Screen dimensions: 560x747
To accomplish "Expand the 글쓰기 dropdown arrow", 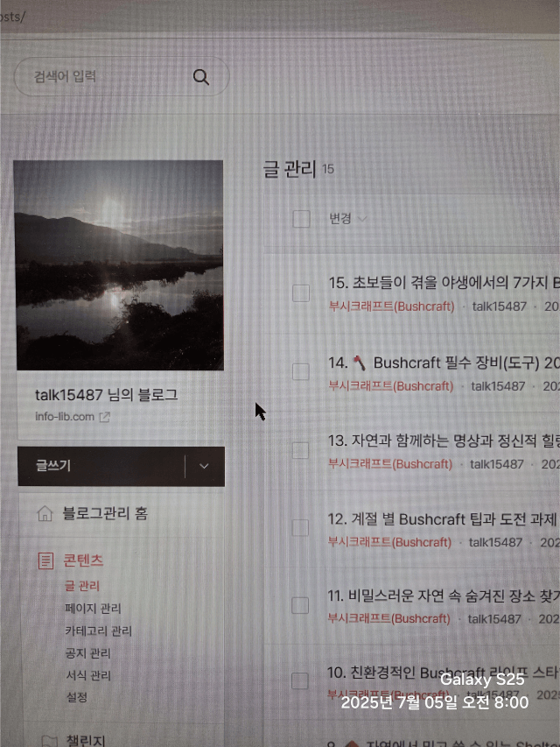I will click(x=204, y=466).
